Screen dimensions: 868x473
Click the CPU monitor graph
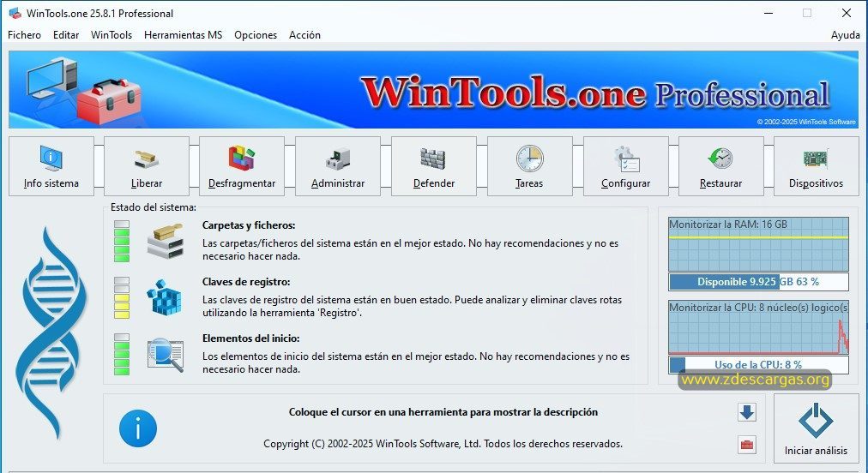point(758,327)
